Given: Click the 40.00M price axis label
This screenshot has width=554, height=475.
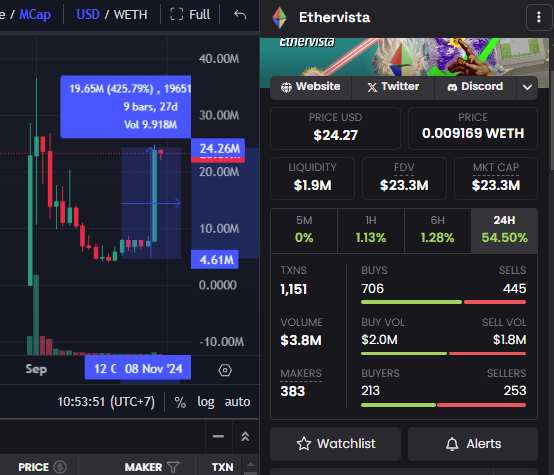Looking at the screenshot, I should (219, 59).
